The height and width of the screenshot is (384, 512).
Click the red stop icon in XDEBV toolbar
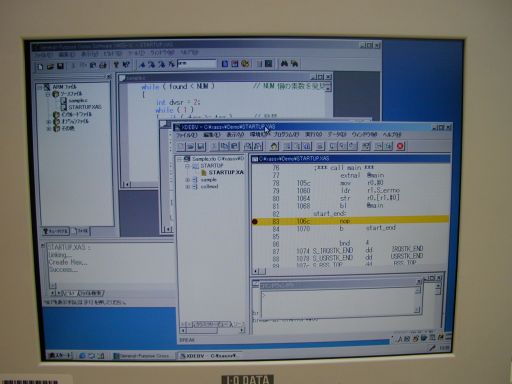[x=400, y=146]
